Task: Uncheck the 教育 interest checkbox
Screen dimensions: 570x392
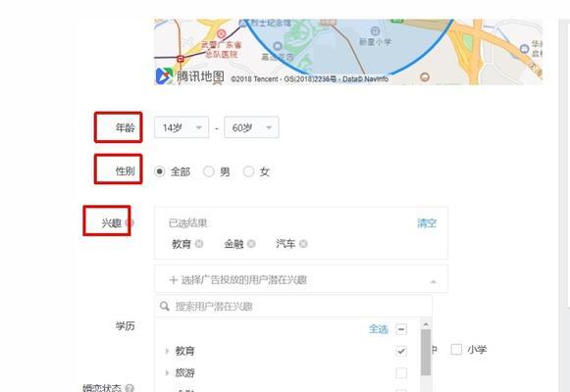Action: click(401, 351)
